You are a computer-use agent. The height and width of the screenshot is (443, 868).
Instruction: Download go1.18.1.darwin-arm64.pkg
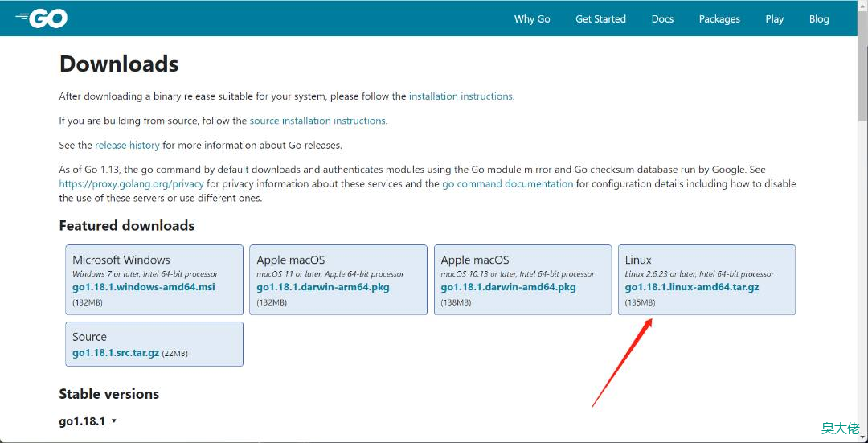[x=323, y=287]
